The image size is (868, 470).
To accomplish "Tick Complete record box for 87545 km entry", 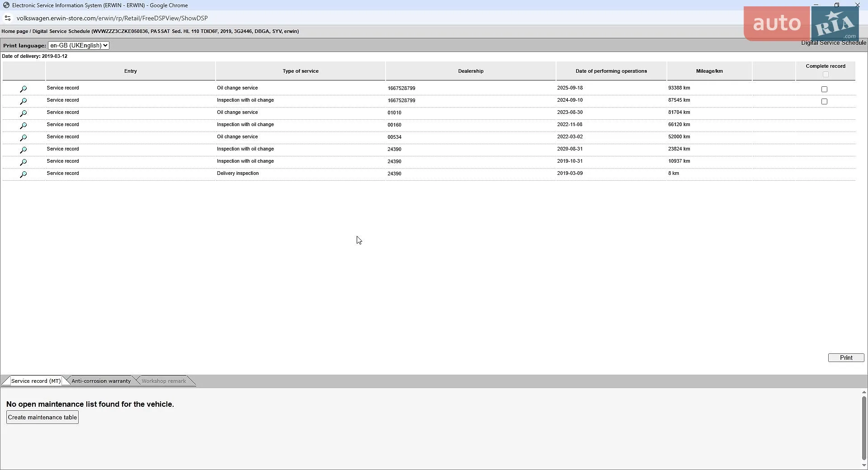I will coord(824,102).
